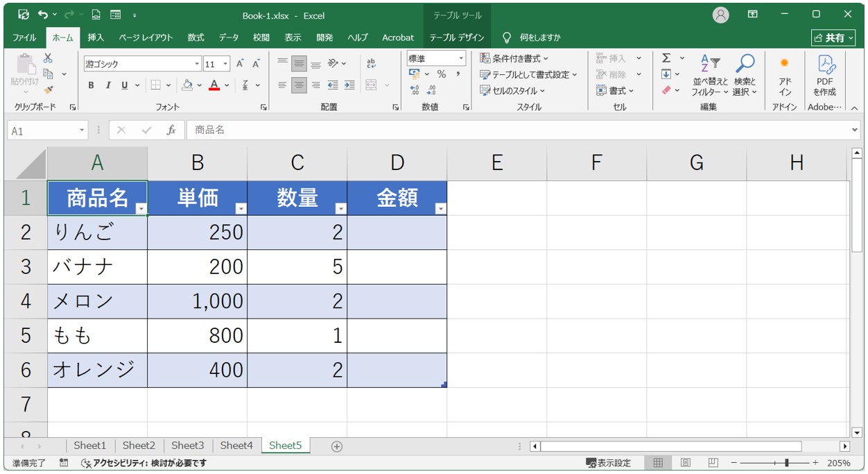Open the アドイン add-ins icon
The height and width of the screenshot is (474, 868).
point(785,76)
